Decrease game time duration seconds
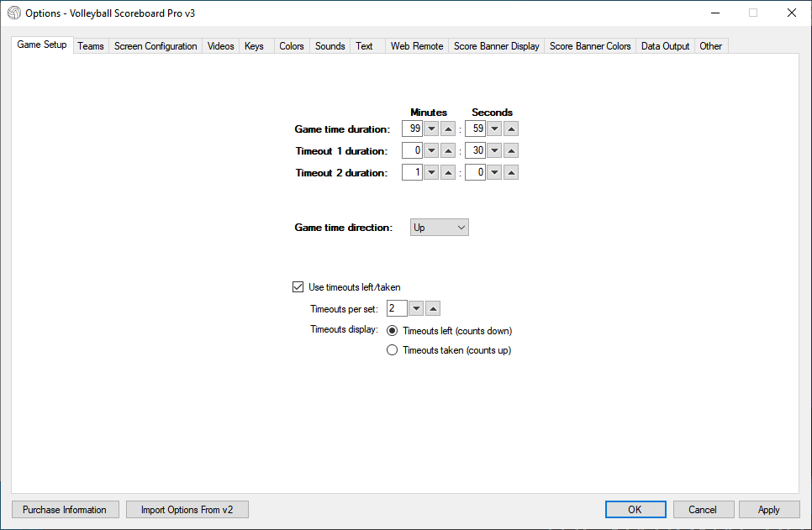The image size is (812, 530). pos(494,129)
